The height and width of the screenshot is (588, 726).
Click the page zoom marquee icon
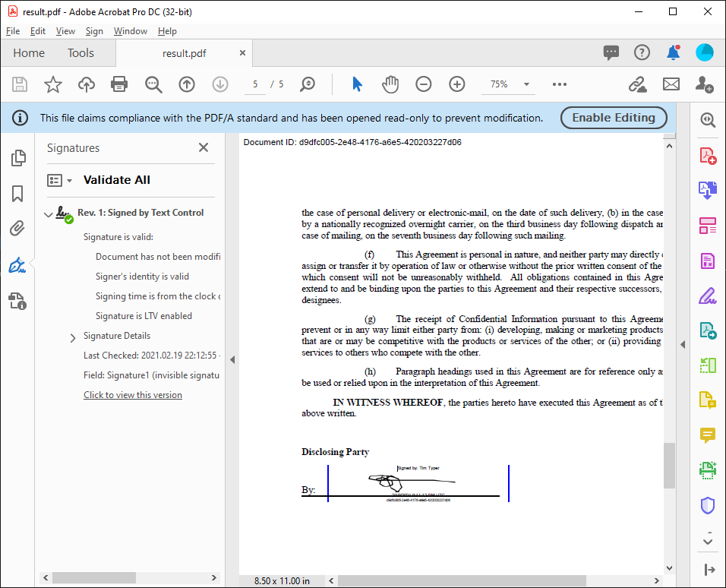click(x=308, y=84)
